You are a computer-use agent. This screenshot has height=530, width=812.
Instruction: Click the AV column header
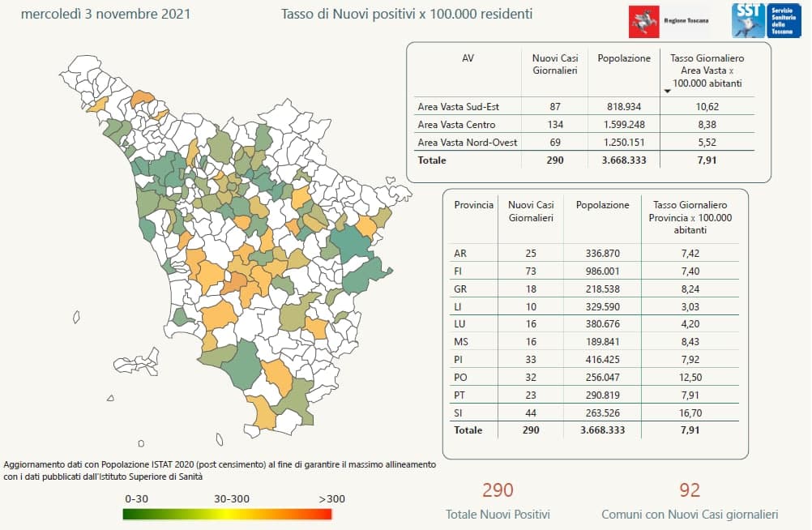[468, 58]
